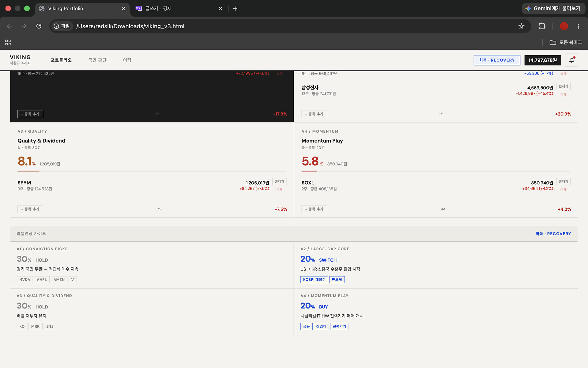Select the NVDA ticker tag
588x368 pixels.
(25, 280)
